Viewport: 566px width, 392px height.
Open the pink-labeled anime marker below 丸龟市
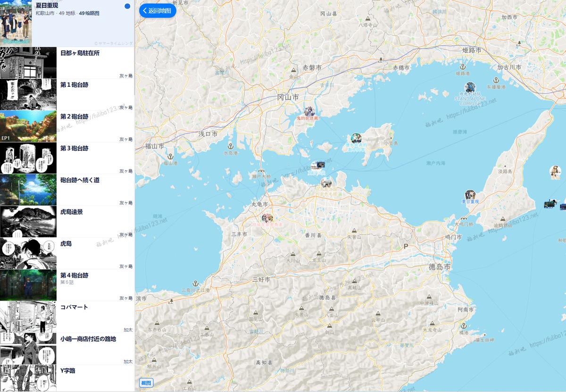click(267, 218)
